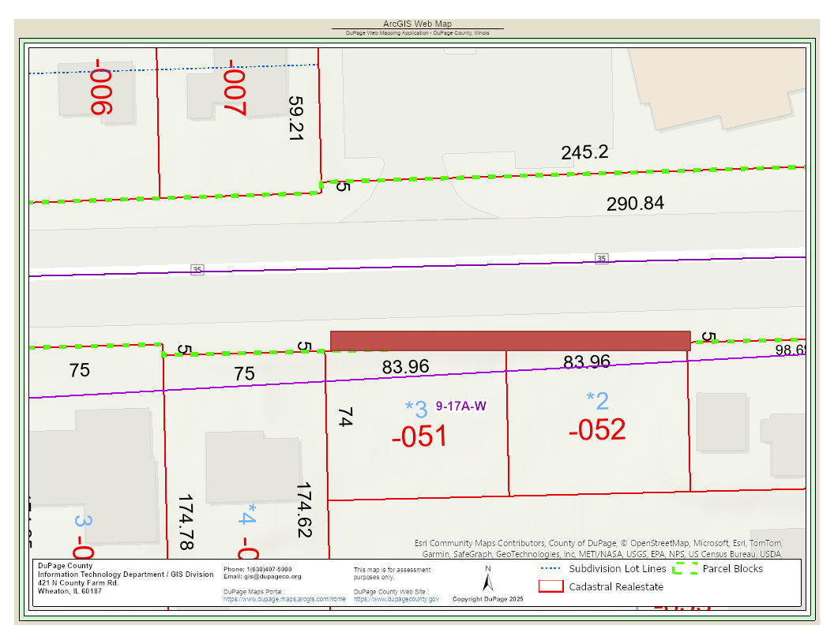Select parcel -051 label
Viewport: 834px width, 644px height.
pyautogui.click(x=419, y=436)
